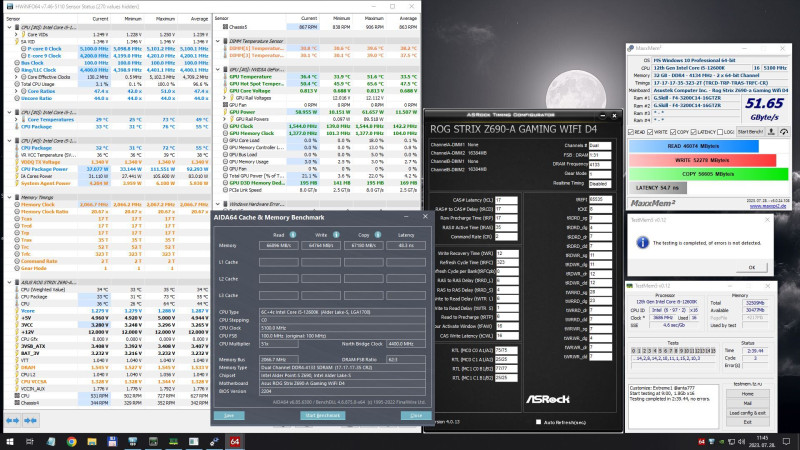Click MaxxMem upload result icon

point(771,132)
